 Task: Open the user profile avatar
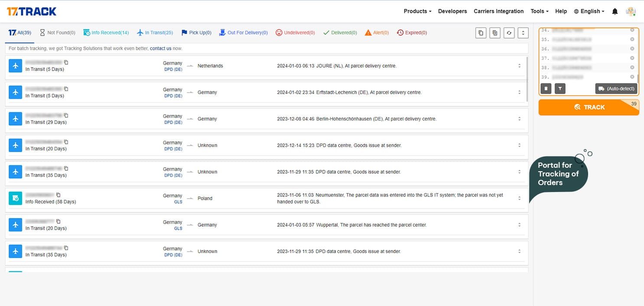click(631, 12)
